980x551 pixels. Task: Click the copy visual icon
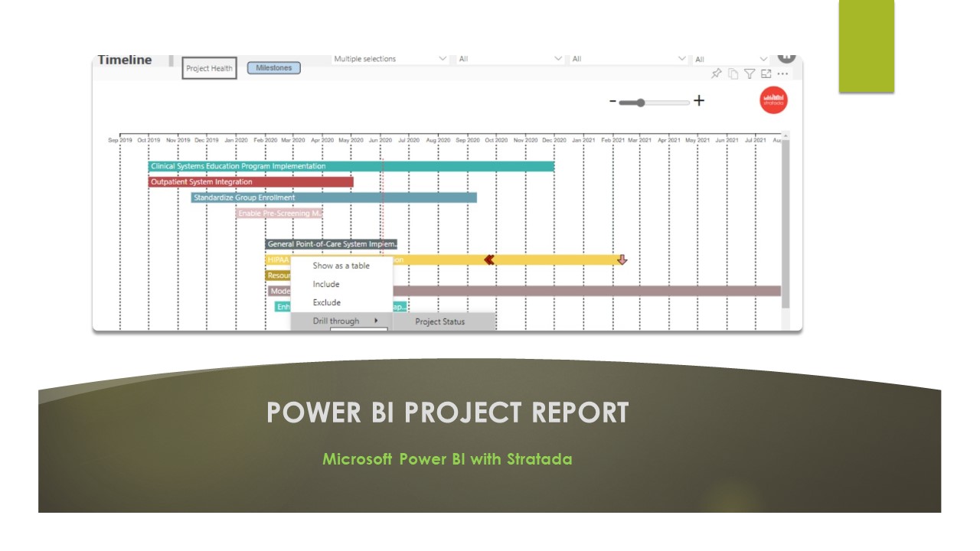(x=733, y=73)
